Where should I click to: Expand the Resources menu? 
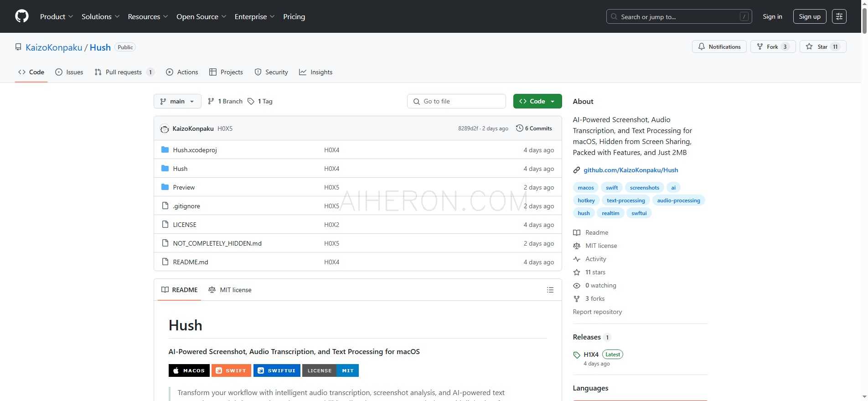[148, 16]
